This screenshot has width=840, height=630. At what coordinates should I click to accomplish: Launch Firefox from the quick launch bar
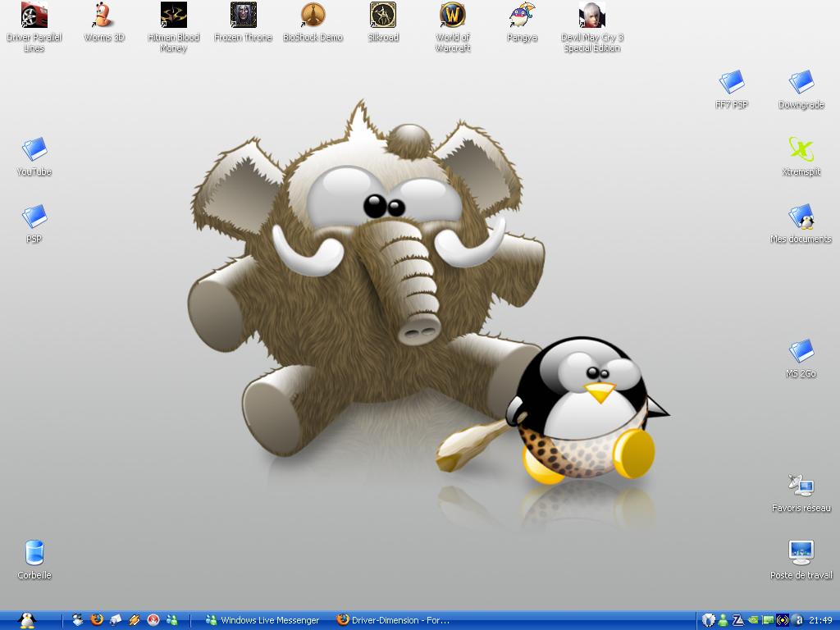point(97,620)
